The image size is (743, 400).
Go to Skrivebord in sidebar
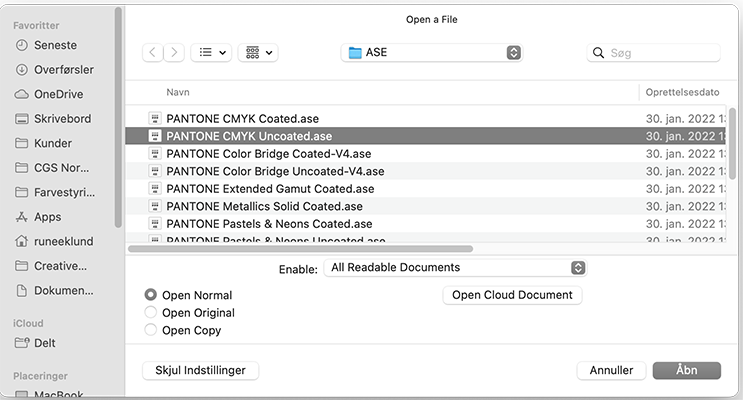[x=53, y=118]
